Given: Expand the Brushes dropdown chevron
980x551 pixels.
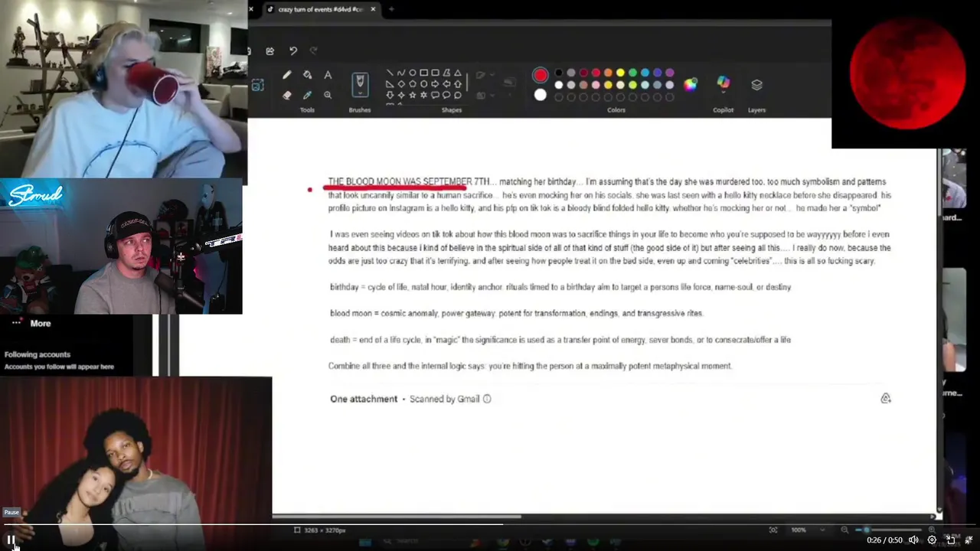Looking at the screenshot, I should point(360,93).
